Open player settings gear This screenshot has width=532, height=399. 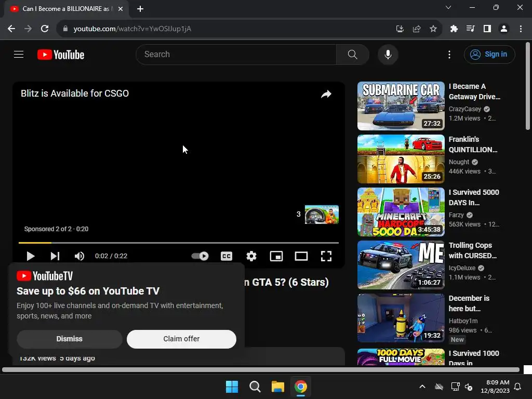tap(251, 256)
